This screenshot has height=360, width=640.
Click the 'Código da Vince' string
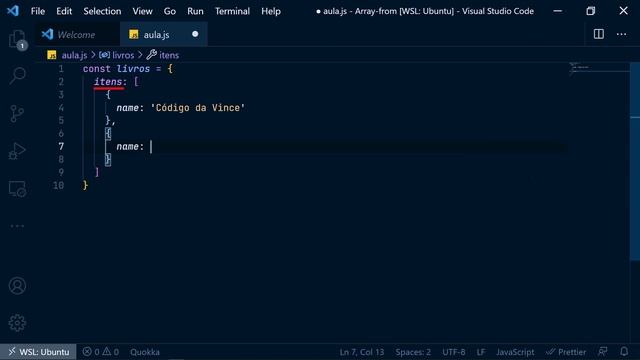(x=198, y=108)
